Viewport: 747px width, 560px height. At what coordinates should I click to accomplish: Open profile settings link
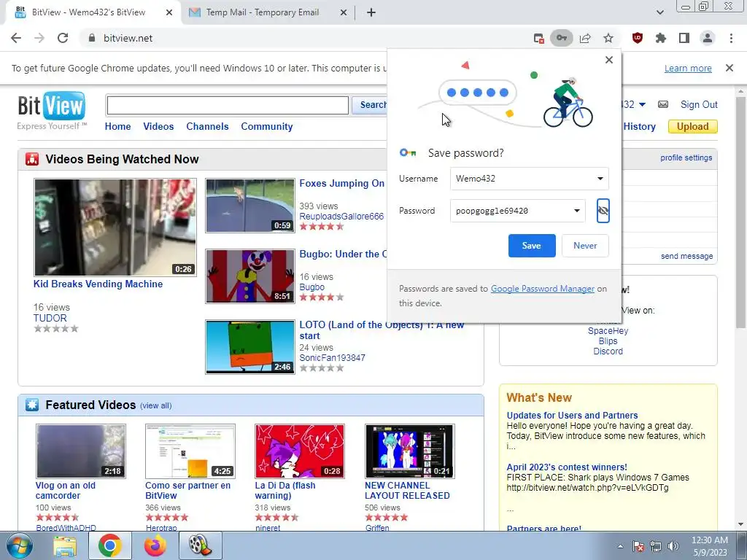click(x=686, y=157)
